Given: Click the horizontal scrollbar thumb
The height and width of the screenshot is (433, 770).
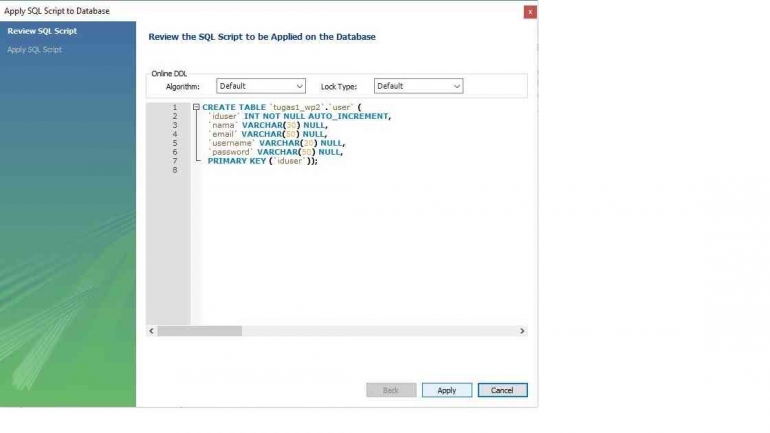Looking at the screenshot, I should pyautogui.click(x=199, y=331).
